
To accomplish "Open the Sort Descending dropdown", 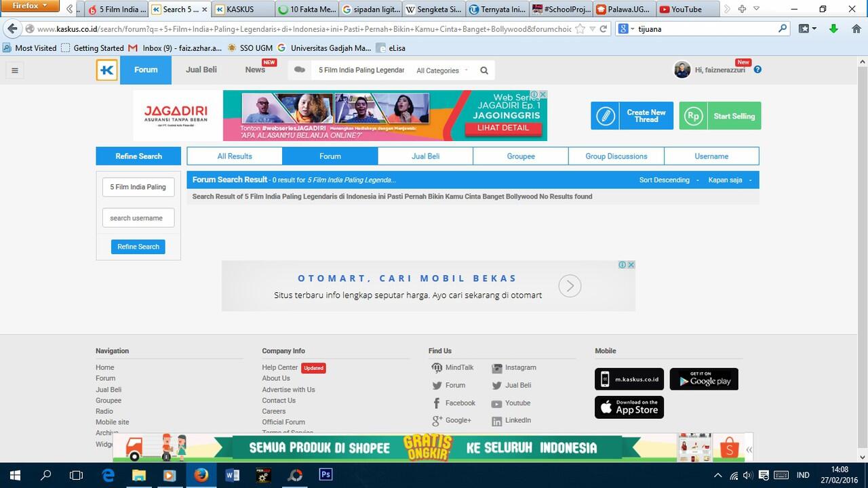I will pos(669,180).
